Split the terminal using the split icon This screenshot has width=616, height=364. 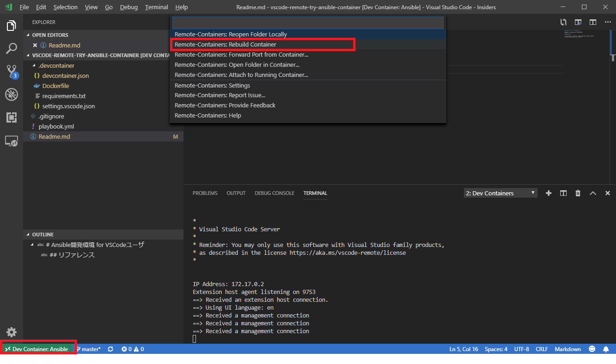[x=563, y=193]
